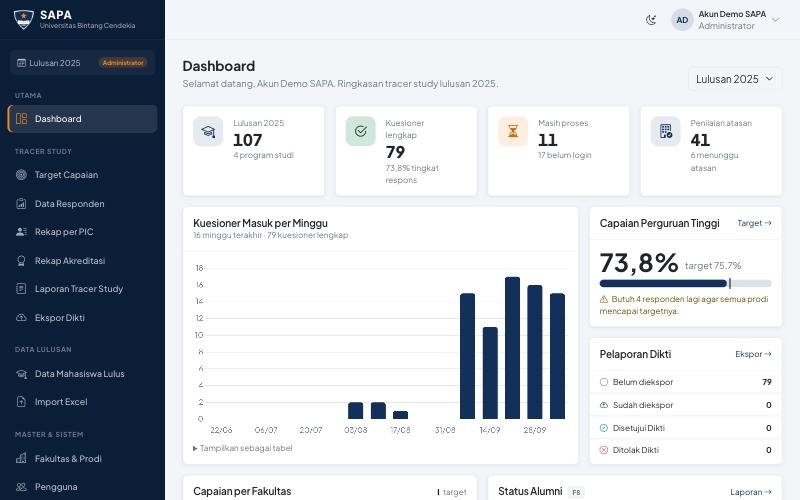Image resolution: width=800 pixels, height=500 pixels.
Task: Click the Belum diekspor circle icon
Action: coord(604,382)
